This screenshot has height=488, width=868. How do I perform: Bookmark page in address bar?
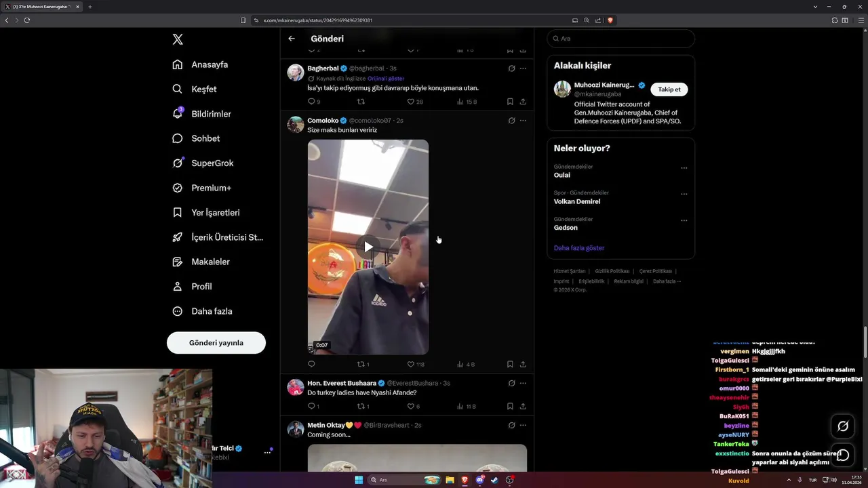tap(243, 20)
